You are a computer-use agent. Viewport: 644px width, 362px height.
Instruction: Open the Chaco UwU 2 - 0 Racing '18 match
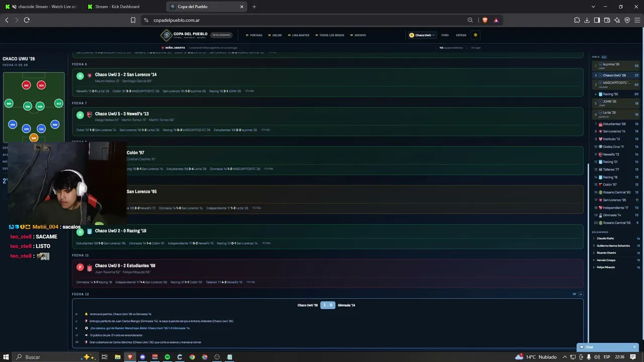pos(328,236)
